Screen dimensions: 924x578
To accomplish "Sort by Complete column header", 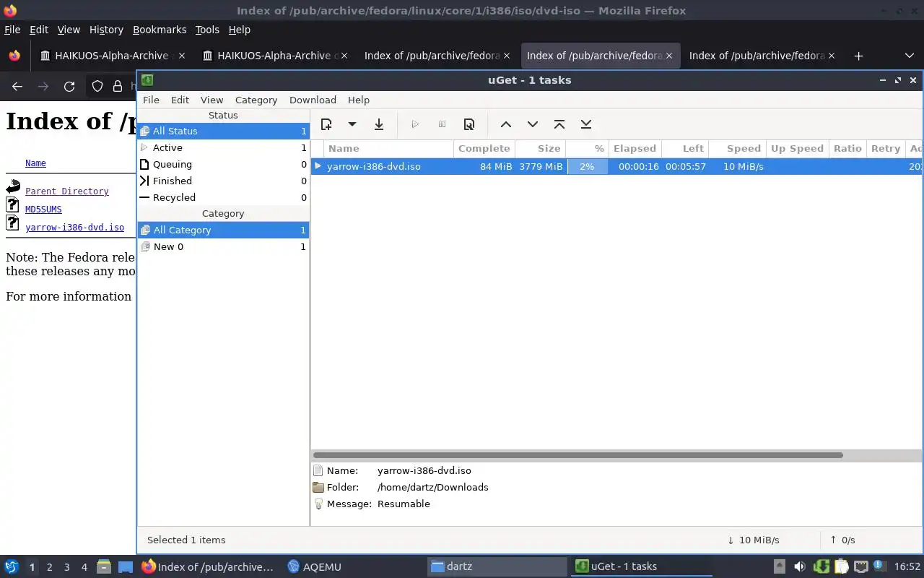I will coord(484,148).
